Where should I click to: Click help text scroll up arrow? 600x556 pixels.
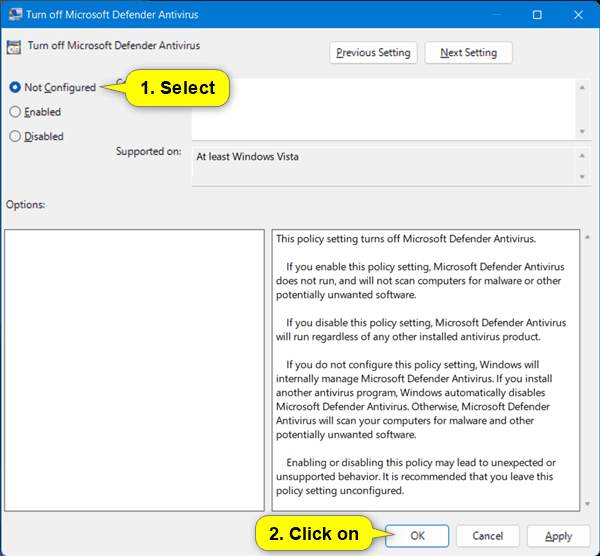point(587,237)
